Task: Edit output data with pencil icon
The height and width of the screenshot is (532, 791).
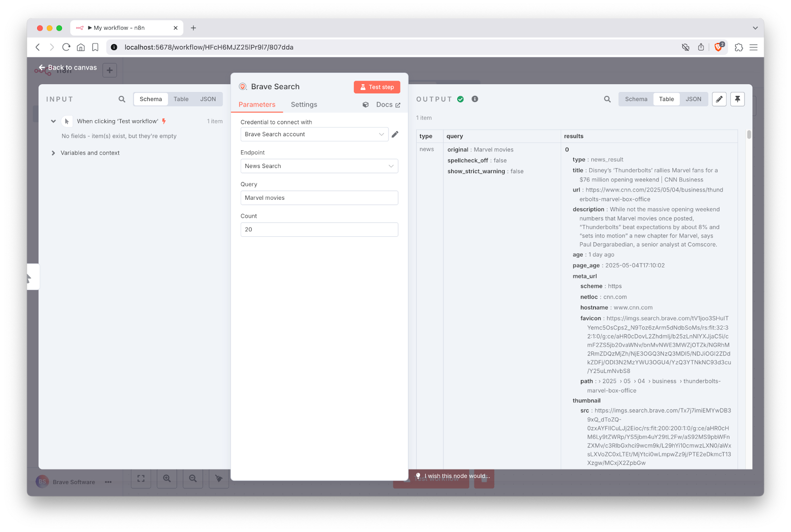Action: tap(719, 99)
